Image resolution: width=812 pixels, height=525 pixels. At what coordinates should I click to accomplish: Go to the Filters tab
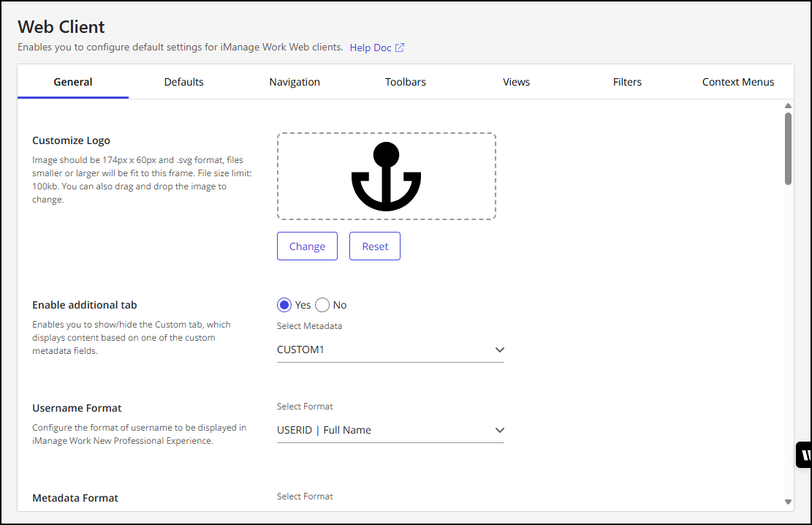point(627,82)
